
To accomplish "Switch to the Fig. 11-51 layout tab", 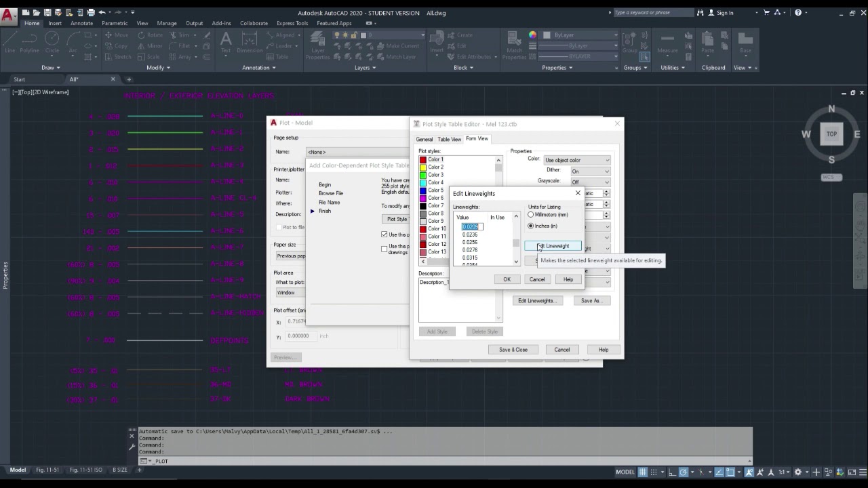I will tap(47, 470).
